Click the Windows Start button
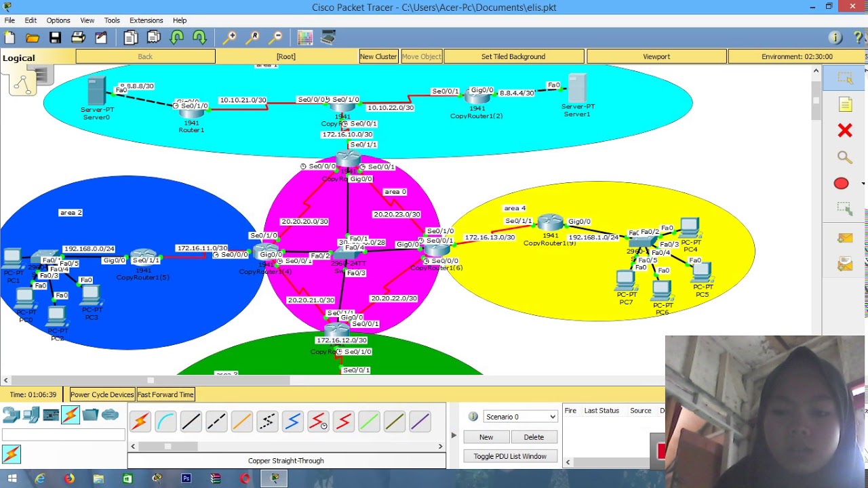This screenshot has width=868, height=488. (x=12, y=479)
